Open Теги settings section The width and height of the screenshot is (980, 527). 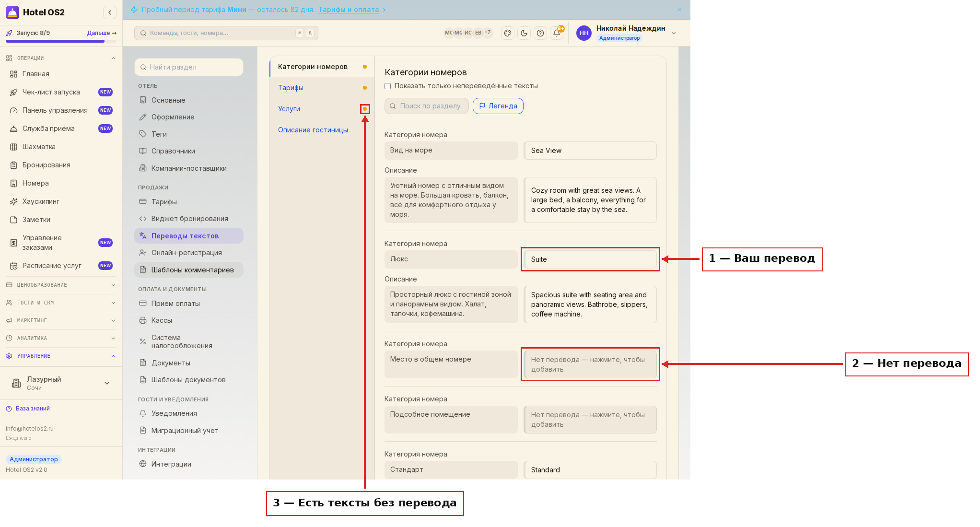[x=189, y=134]
